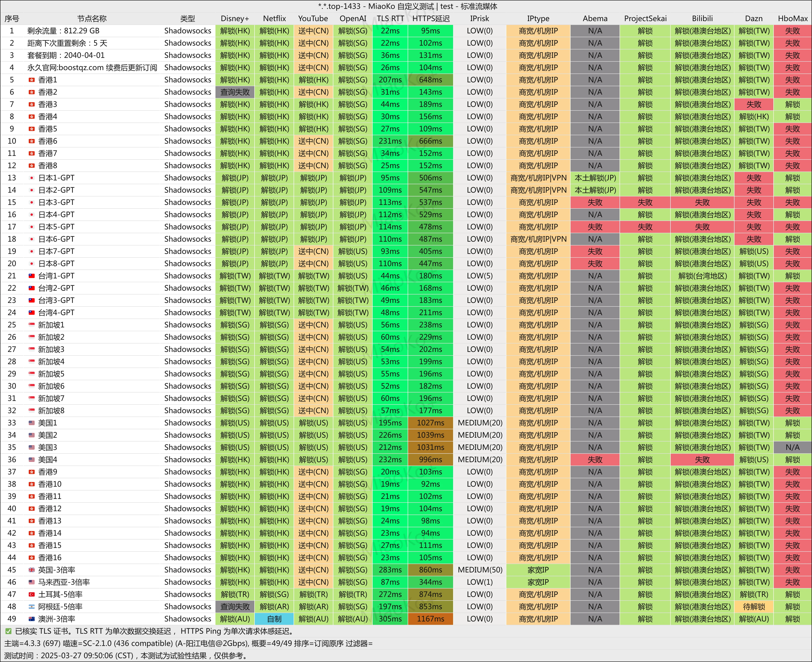The image size is (812, 662).
Task: Click the Japan flag beside 日本1-GPT
Action: coord(32,178)
